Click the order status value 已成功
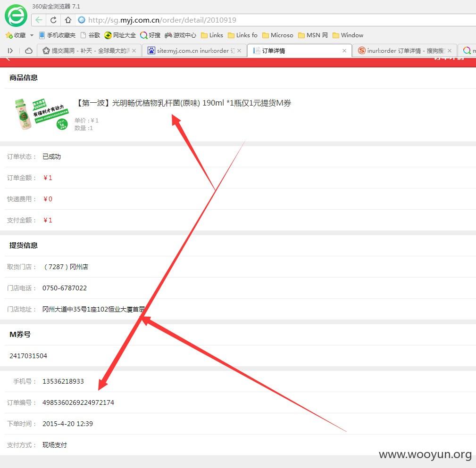 51,156
